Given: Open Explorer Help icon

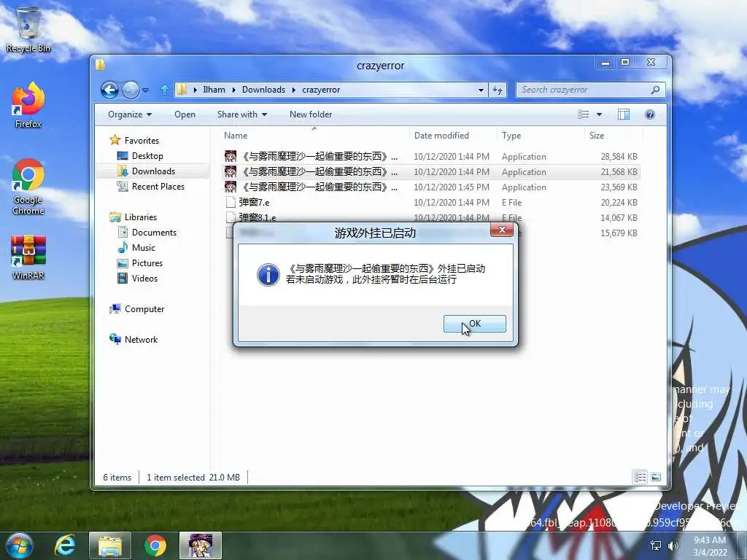Looking at the screenshot, I should pyautogui.click(x=649, y=114).
